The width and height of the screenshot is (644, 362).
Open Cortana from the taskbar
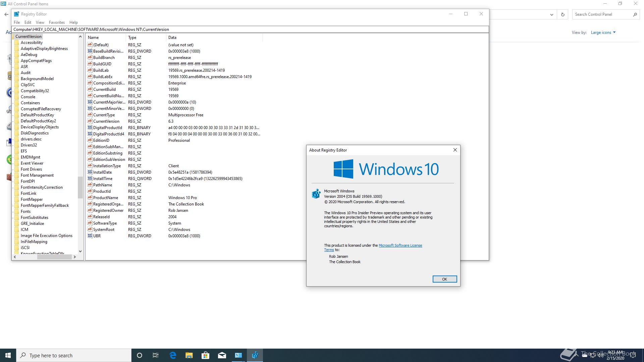click(x=140, y=355)
